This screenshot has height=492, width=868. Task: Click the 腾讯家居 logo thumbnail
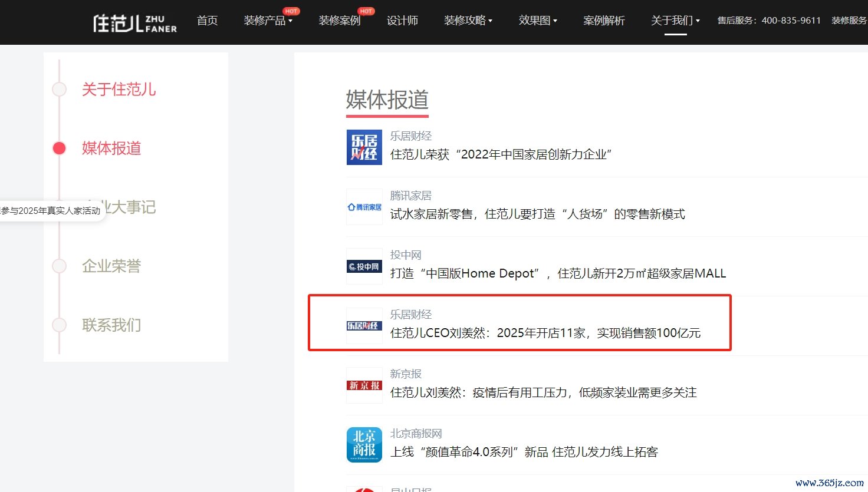point(364,207)
